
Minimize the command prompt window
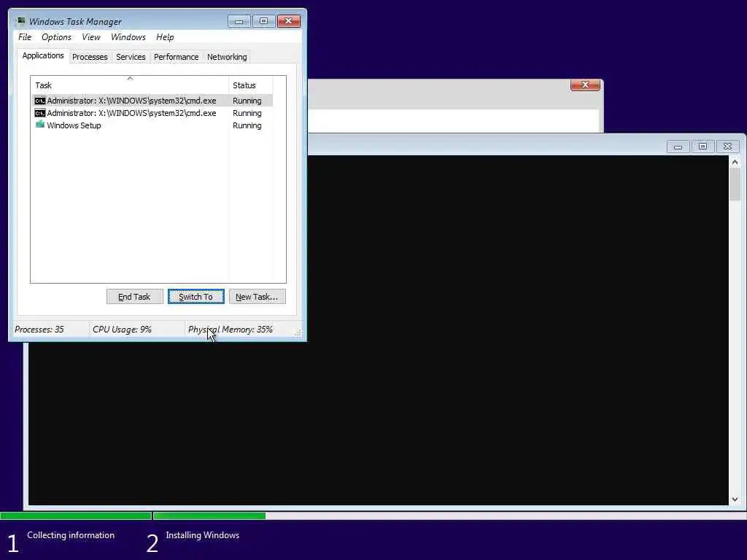(x=678, y=147)
